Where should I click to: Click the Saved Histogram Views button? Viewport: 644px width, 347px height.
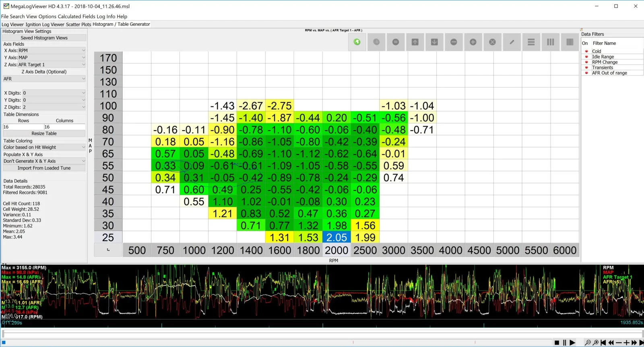[44, 38]
